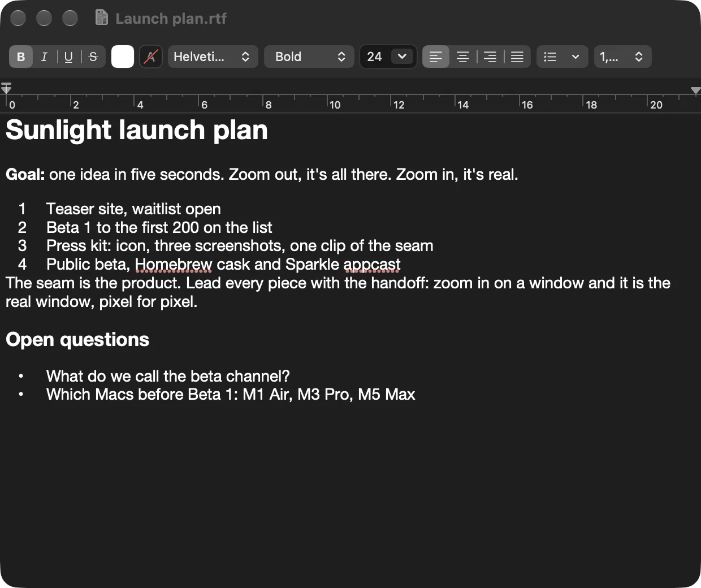701x588 pixels.
Task: Open the Bold typeface style dropdown
Action: pos(309,57)
